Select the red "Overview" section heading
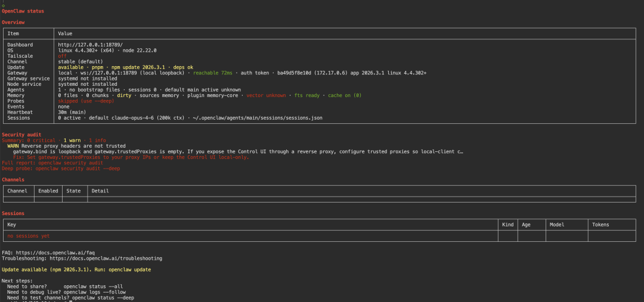This screenshot has height=302, width=644. [13, 22]
